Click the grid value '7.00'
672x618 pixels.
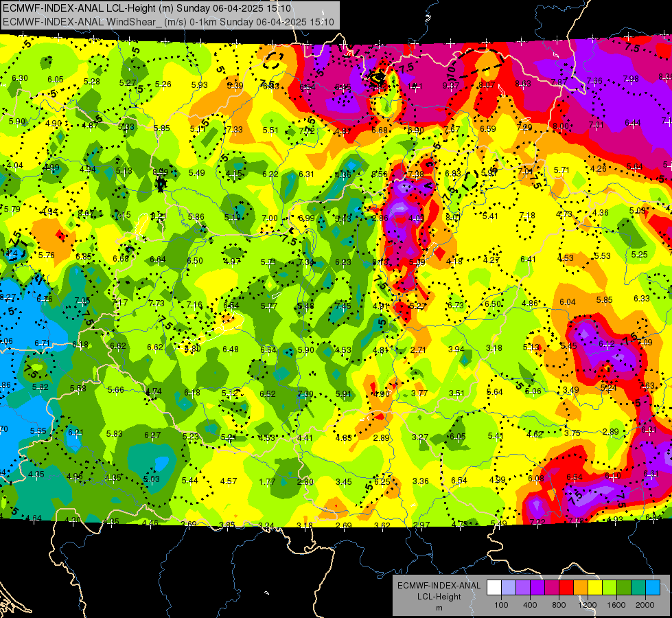(x=270, y=218)
